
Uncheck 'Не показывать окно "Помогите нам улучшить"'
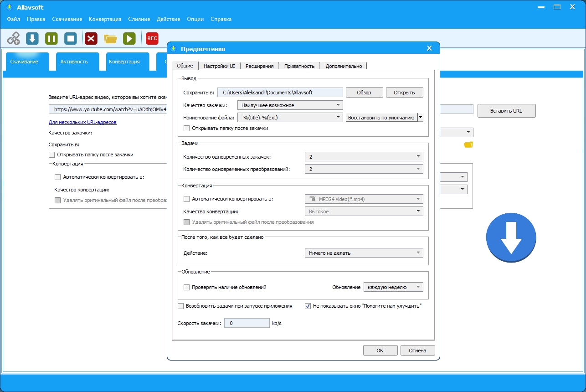click(x=308, y=306)
